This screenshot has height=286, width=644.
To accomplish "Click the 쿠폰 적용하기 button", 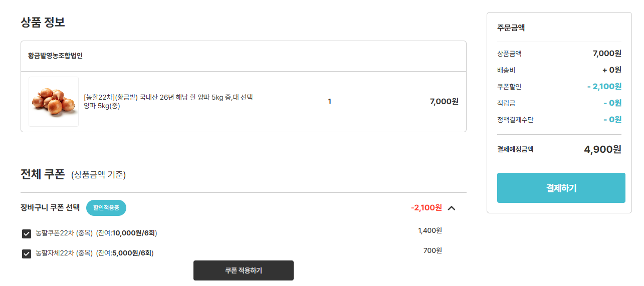I will click(244, 270).
